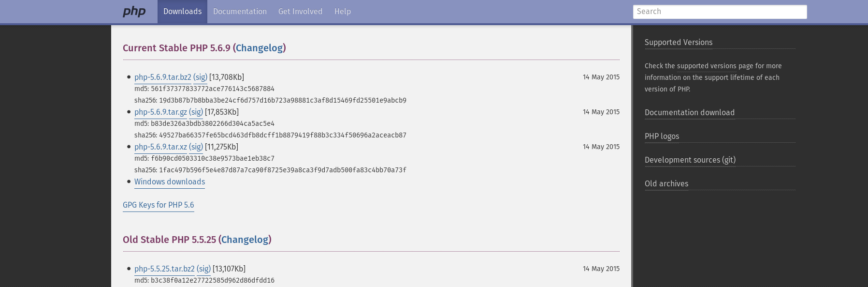Open the Documentation menu item
Viewport: 868px width, 287px height.
coord(240,12)
